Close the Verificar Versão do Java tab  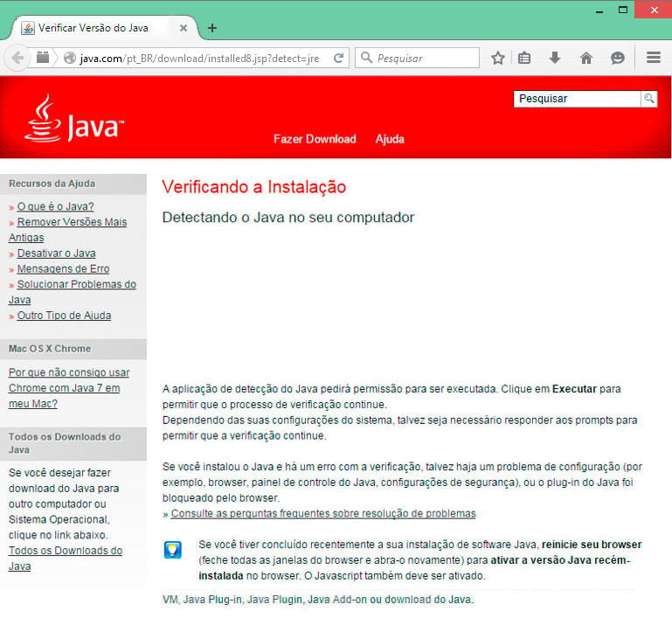(184, 28)
